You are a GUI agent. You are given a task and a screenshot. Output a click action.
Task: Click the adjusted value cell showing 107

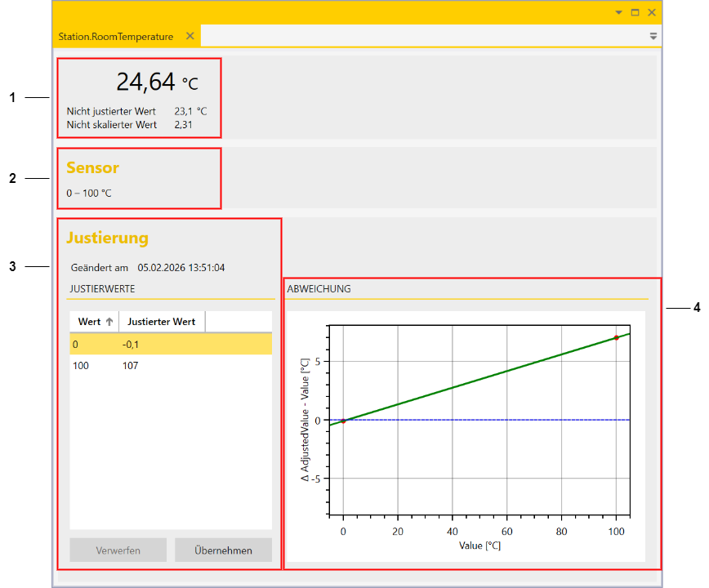coord(131,366)
